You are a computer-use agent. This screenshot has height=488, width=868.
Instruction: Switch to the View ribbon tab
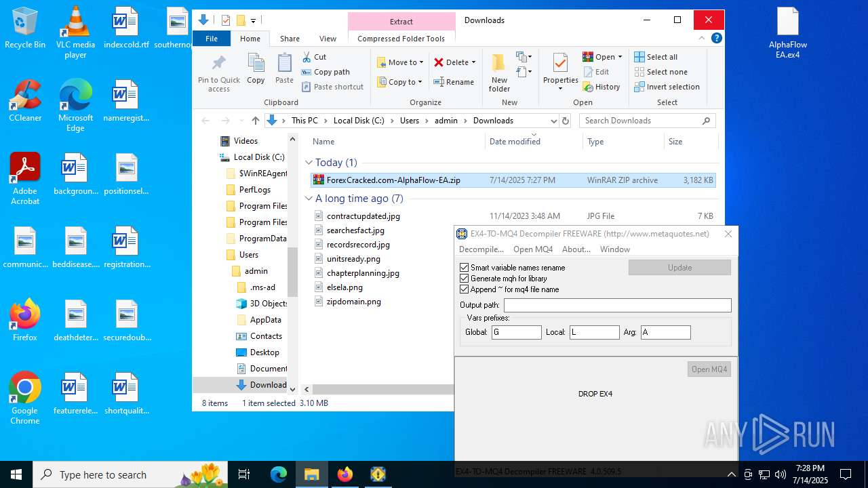(328, 39)
